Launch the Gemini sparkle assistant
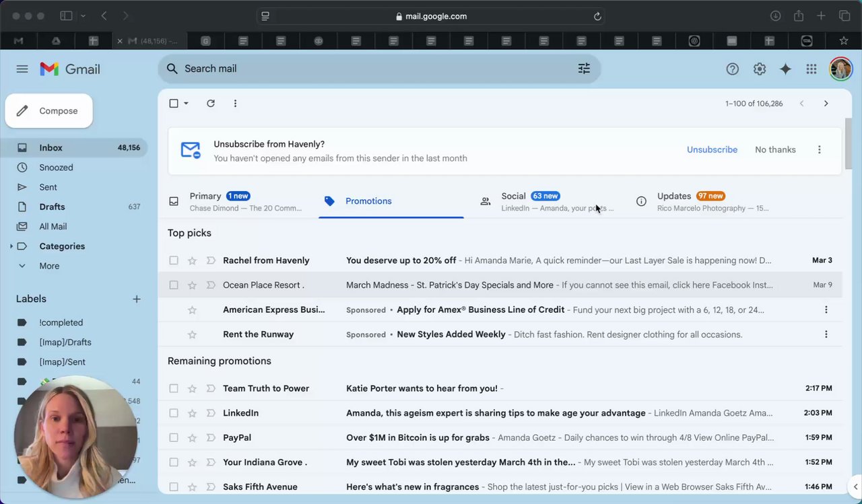The image size is (862, 504). (x=785, y=69)
